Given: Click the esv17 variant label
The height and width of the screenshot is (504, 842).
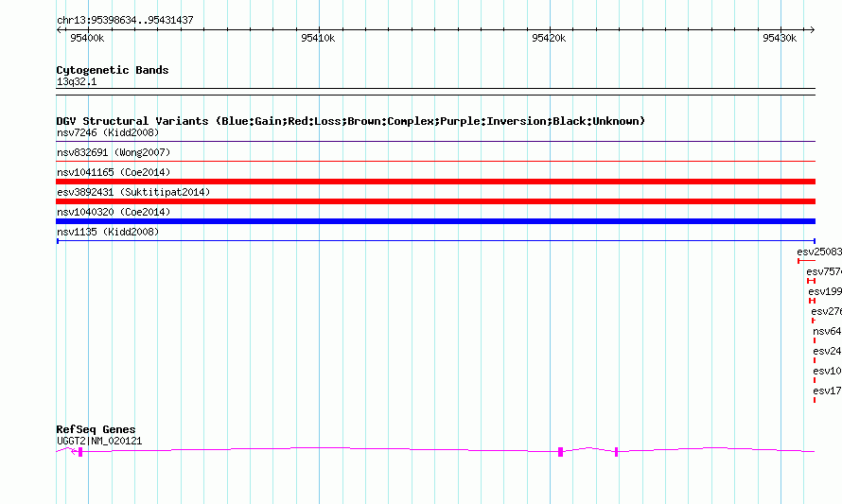Looking at the screenshot, I should coord(828,391).
